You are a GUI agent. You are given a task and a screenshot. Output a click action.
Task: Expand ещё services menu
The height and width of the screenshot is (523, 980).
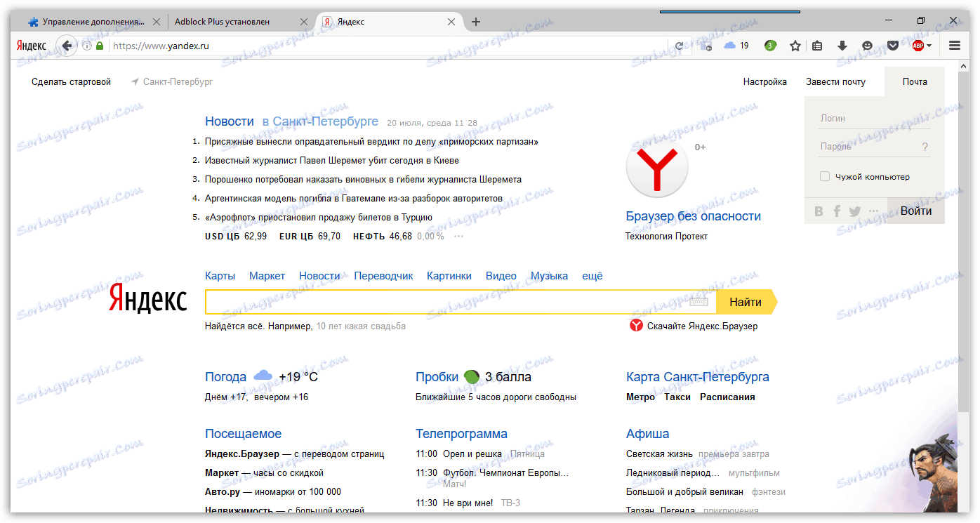point(592,276)
